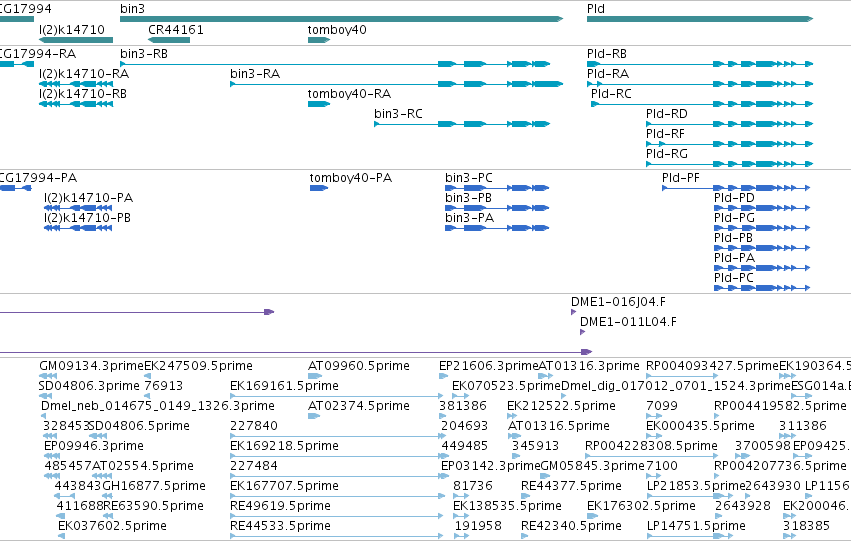This screenshot has width=851, height=541.
Task: Click EST EK169161.5prime
Action: pos(336,396)
